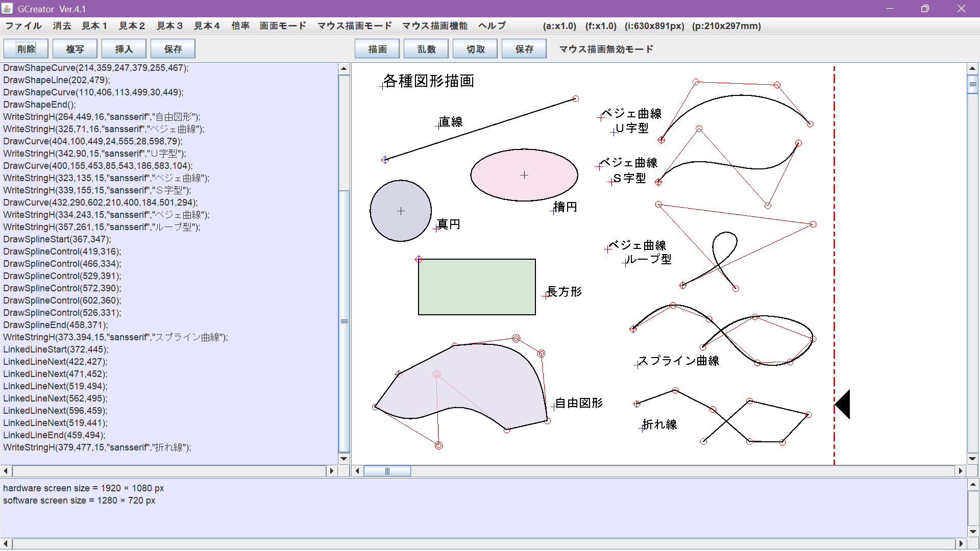
Task: Click the black triangle page marker
Action: pyautogui.click(x=844, y=405)
